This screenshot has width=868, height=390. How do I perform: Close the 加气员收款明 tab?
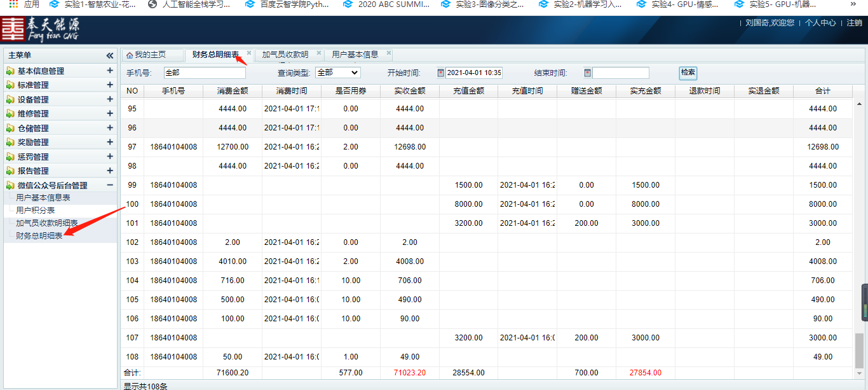[319, 53]
